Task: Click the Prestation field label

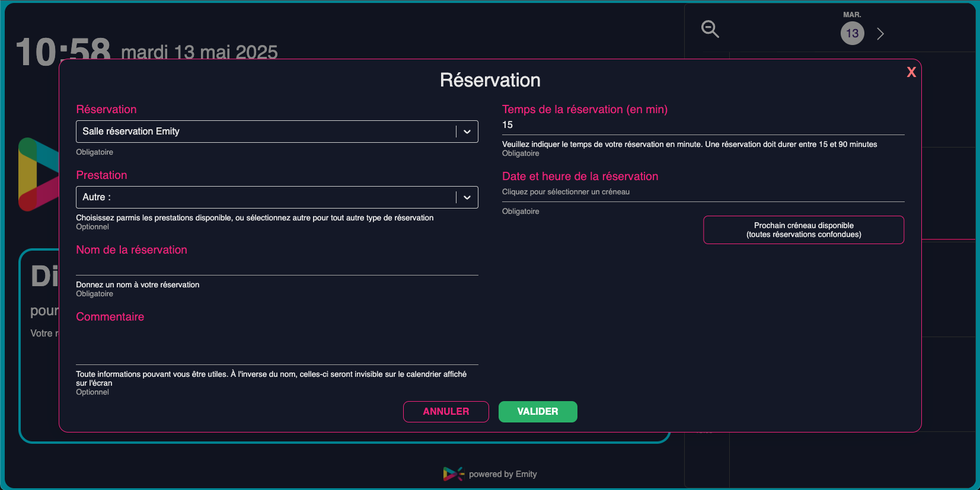Action: 101,175
